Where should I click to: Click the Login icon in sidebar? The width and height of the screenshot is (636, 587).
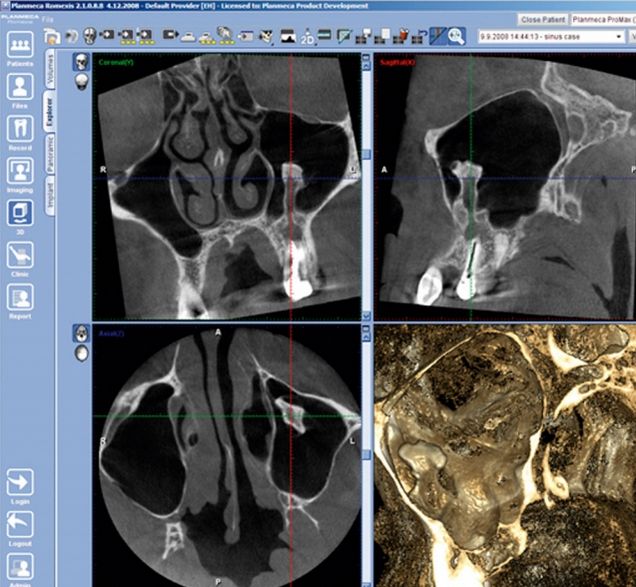tap(19, 482)
